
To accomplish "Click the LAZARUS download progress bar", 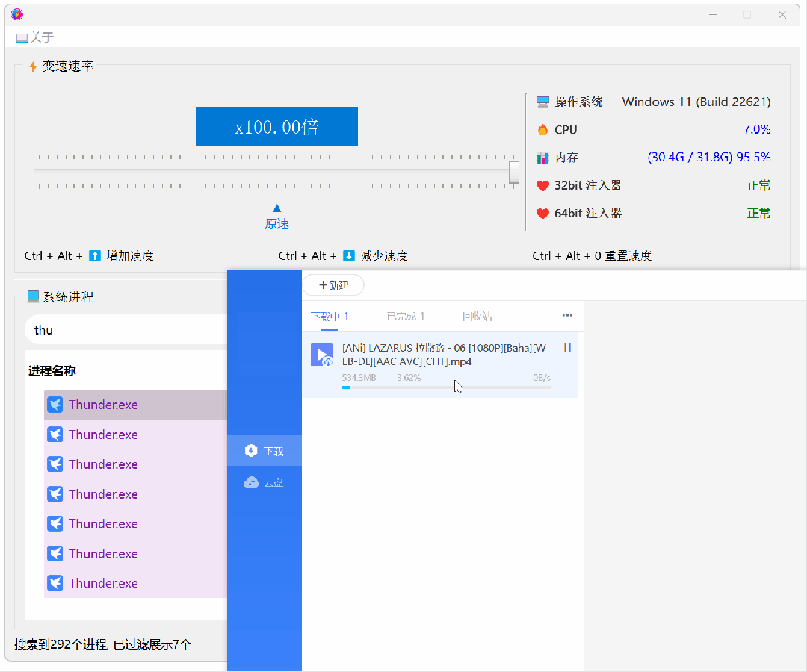I will (x=446, y=388).
